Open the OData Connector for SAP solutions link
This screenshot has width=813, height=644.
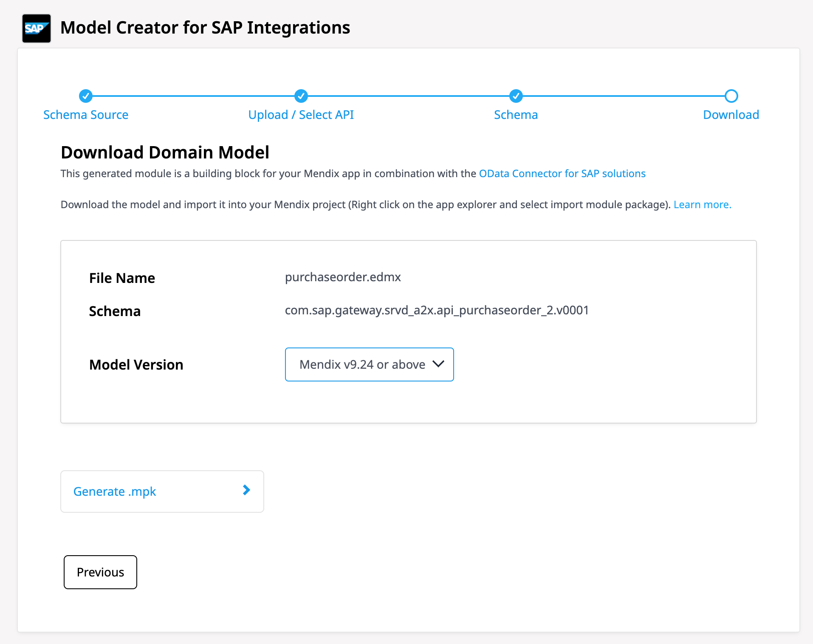(x=562, y=174)
